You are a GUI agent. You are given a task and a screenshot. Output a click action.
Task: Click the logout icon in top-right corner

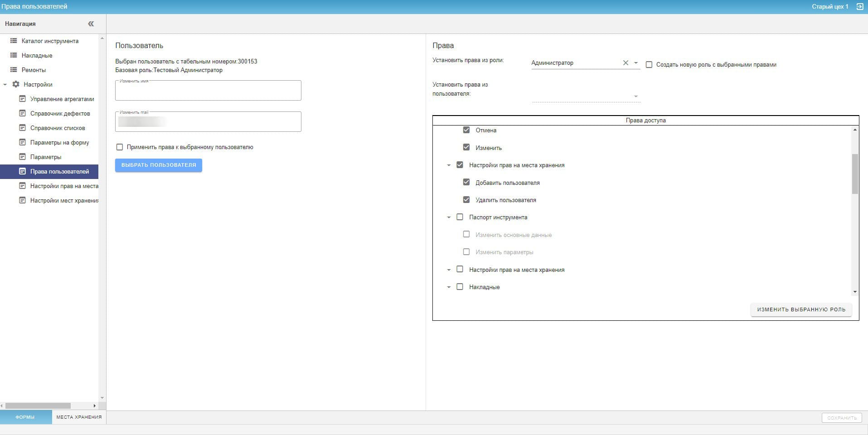click(x=859, y=7)
